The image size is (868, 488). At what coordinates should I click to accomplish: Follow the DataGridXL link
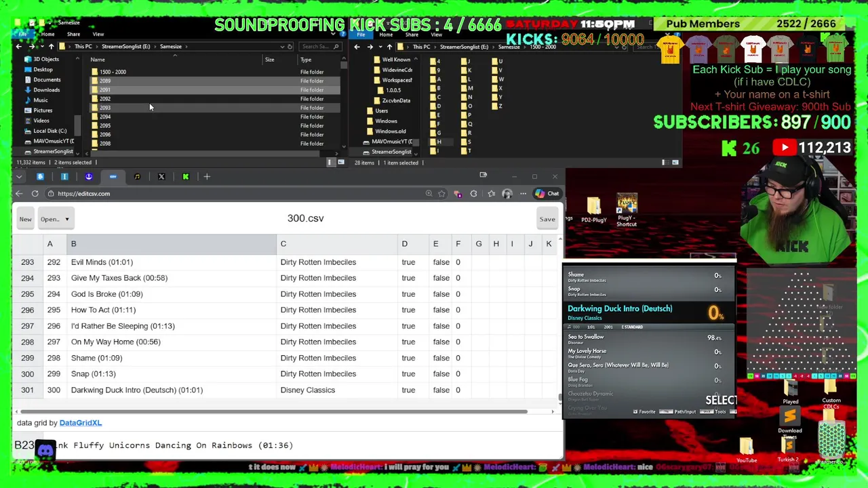(80, 423)
